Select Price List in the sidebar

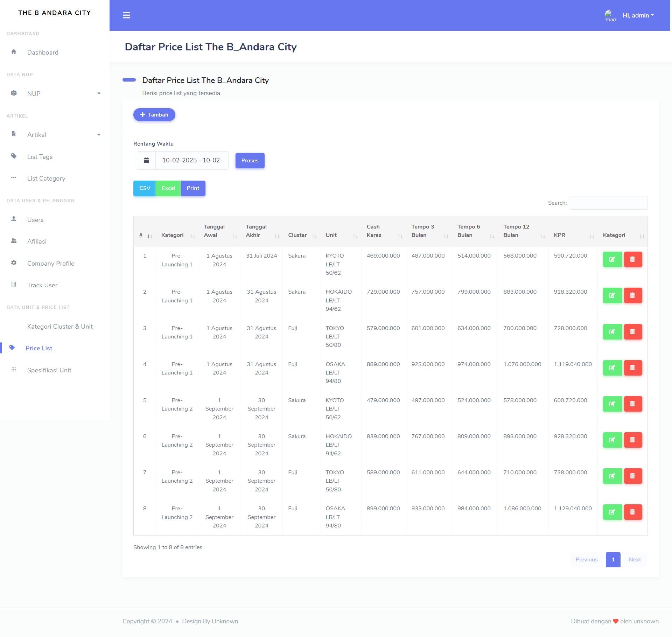[39, 348]
